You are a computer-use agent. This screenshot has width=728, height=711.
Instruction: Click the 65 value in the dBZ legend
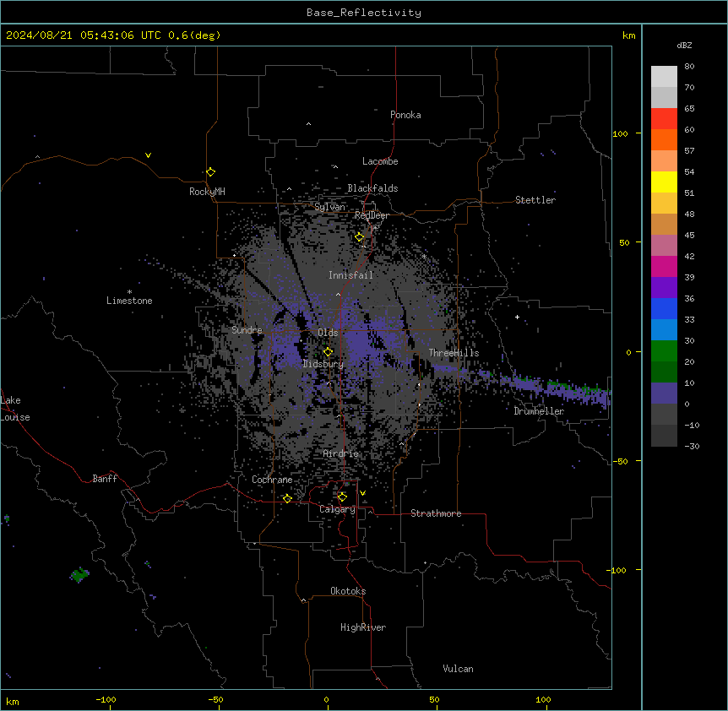coord(689,109)
